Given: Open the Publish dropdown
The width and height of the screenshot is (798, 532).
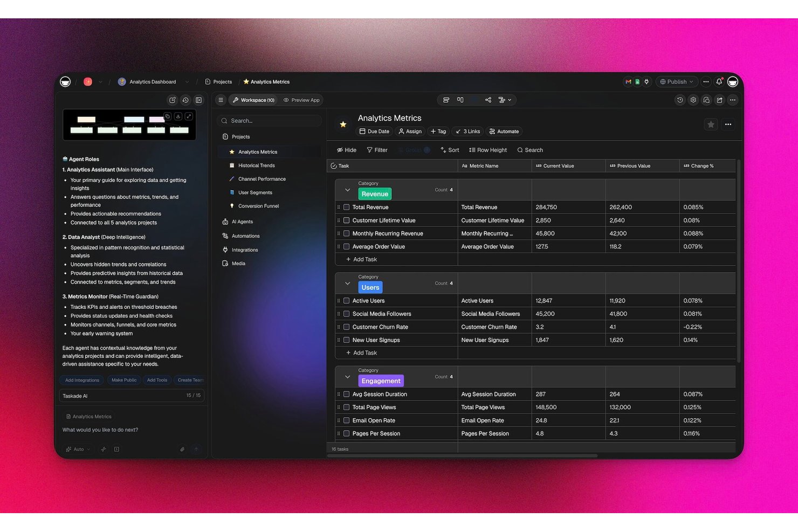Looking at the screenshot, I should click(x=677, y=82).
